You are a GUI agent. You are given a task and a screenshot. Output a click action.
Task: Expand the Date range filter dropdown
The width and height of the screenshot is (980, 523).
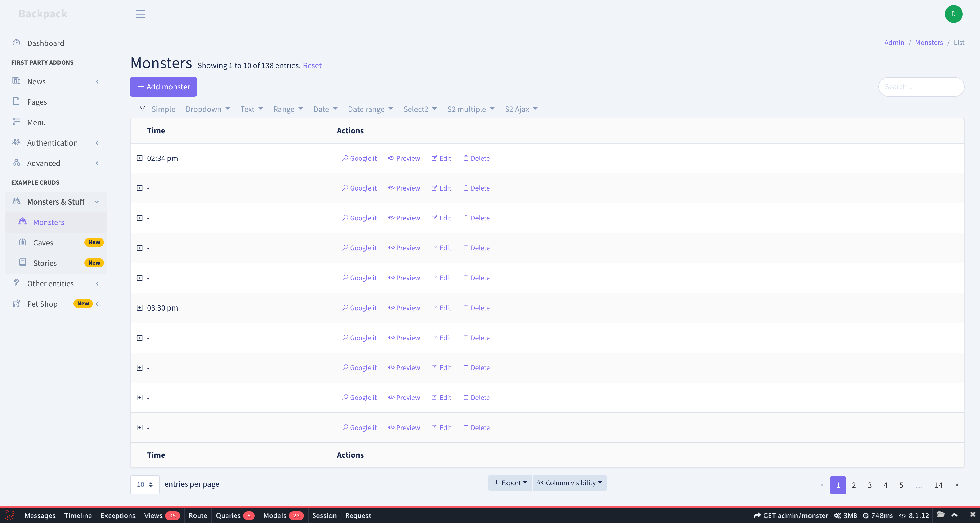pyautogui.click(x=370, y=109)
